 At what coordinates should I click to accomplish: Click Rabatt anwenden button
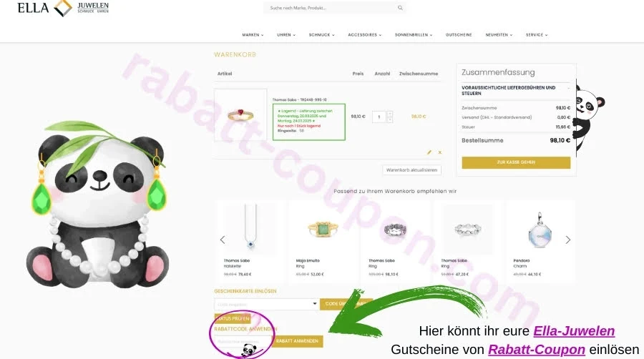(297, 341)
